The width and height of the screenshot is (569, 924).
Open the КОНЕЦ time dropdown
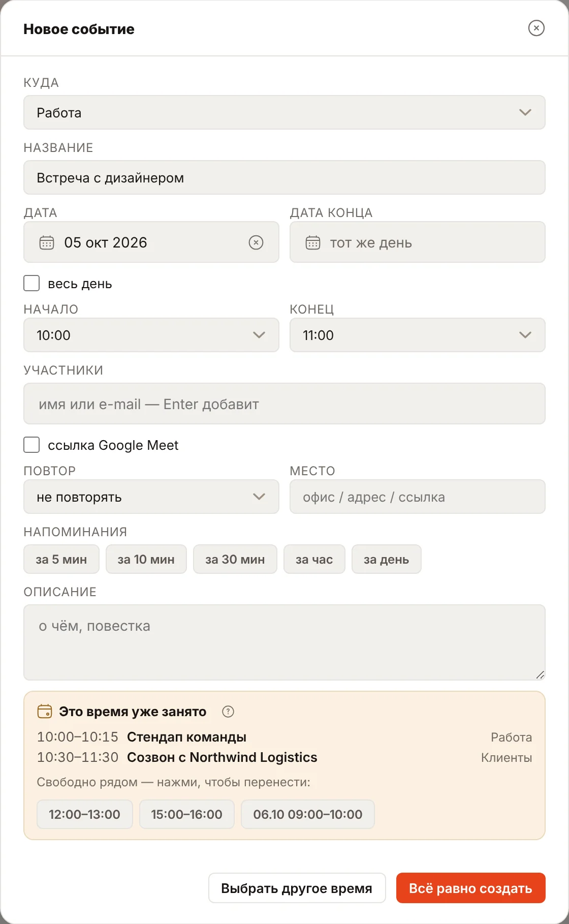coord(418,335)
